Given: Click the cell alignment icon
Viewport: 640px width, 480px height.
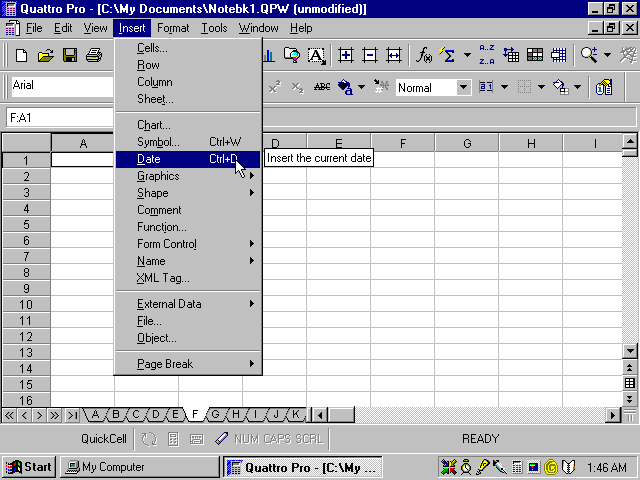Looking at the screenshot, I should (487, 87).
